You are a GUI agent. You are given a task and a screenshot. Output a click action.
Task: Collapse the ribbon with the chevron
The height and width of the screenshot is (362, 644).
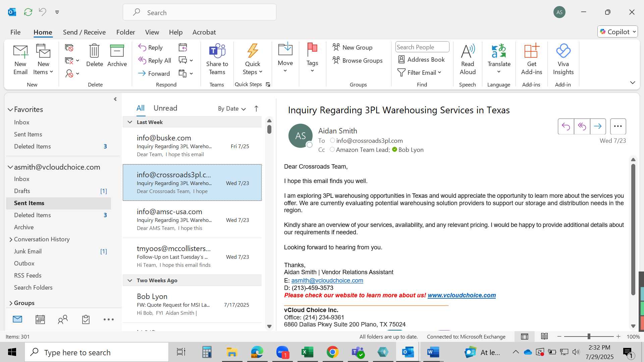coord(633,82)
